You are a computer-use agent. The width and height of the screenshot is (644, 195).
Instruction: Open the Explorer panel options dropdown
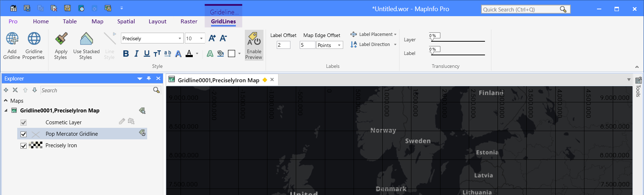point(140,78)
